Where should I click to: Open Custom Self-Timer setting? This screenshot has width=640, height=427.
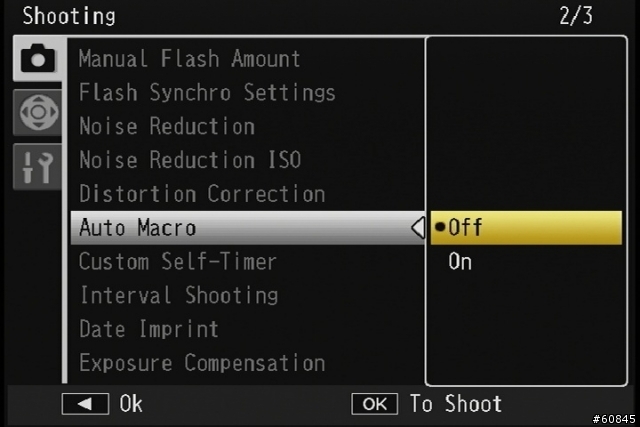(178, 261)
